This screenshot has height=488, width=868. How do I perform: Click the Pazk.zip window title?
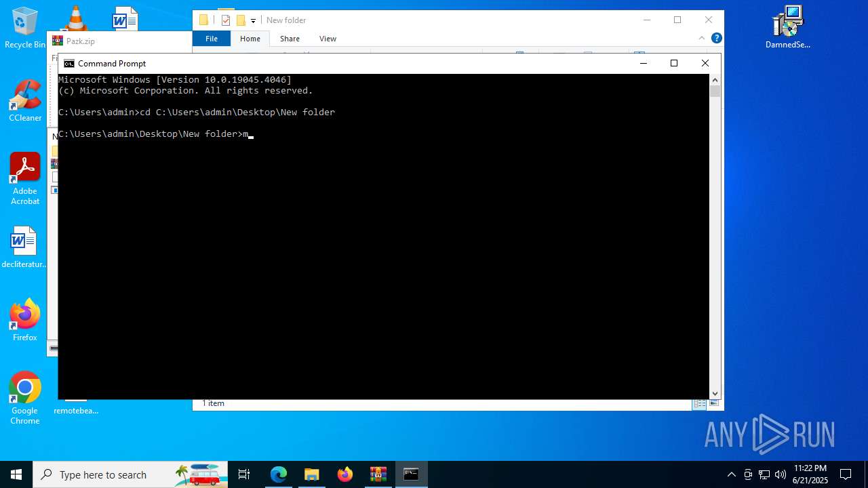click(81, 41)
